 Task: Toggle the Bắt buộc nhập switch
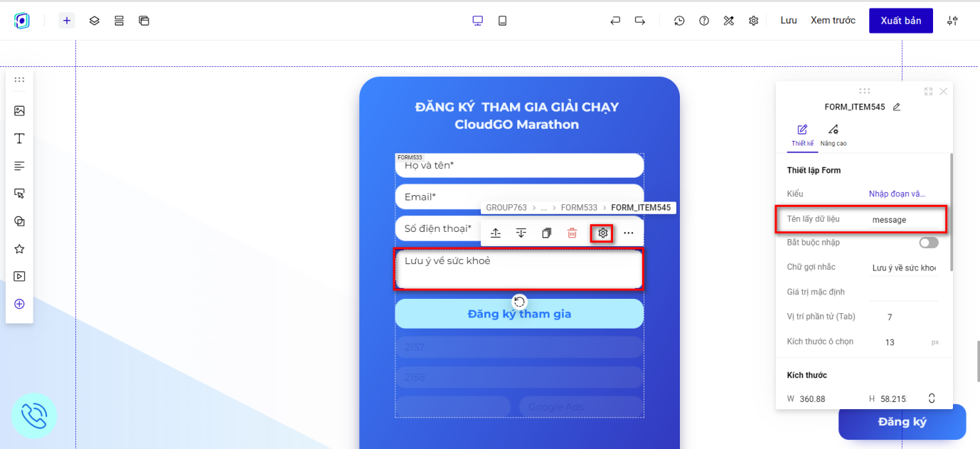click(x=928, y=242)
